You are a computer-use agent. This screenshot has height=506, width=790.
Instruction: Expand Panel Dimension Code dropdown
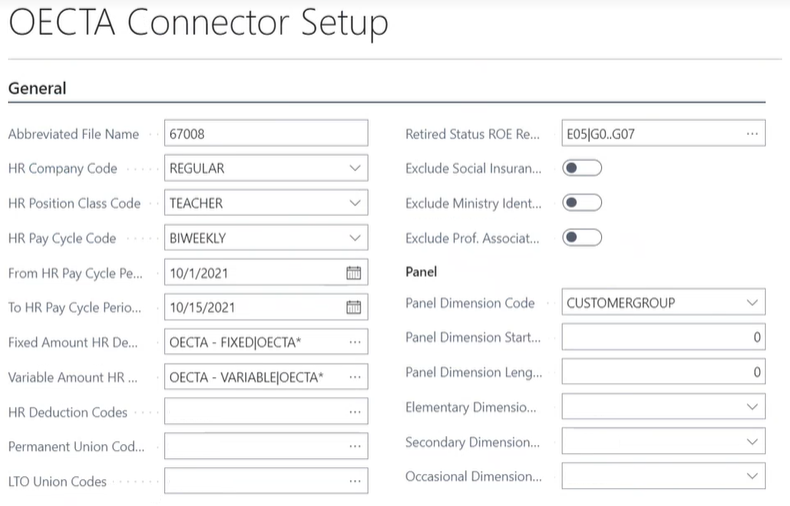pyautogui.click(x=752, y=302)
